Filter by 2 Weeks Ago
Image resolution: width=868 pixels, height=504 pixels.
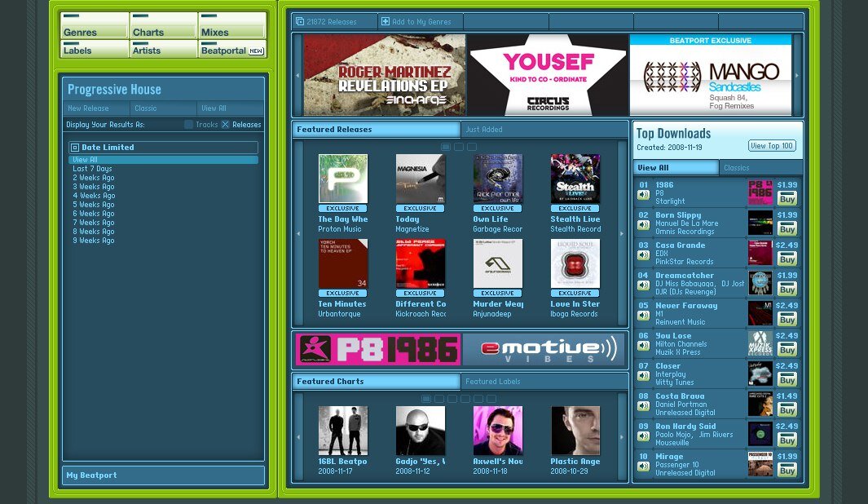(x=94, y=178)
